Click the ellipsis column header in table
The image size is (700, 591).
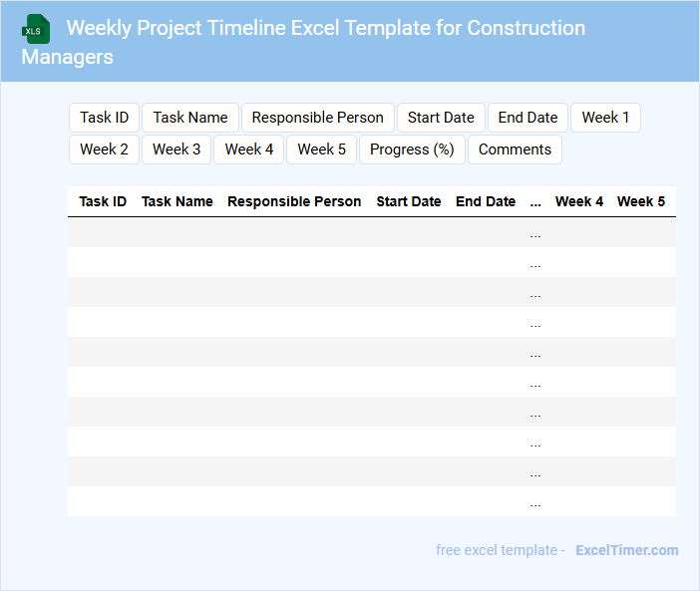click(535, 201)
